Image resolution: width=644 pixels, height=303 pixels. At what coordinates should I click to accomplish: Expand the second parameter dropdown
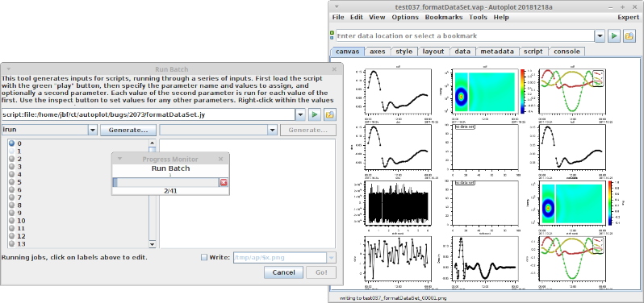(x=272, y=131)
